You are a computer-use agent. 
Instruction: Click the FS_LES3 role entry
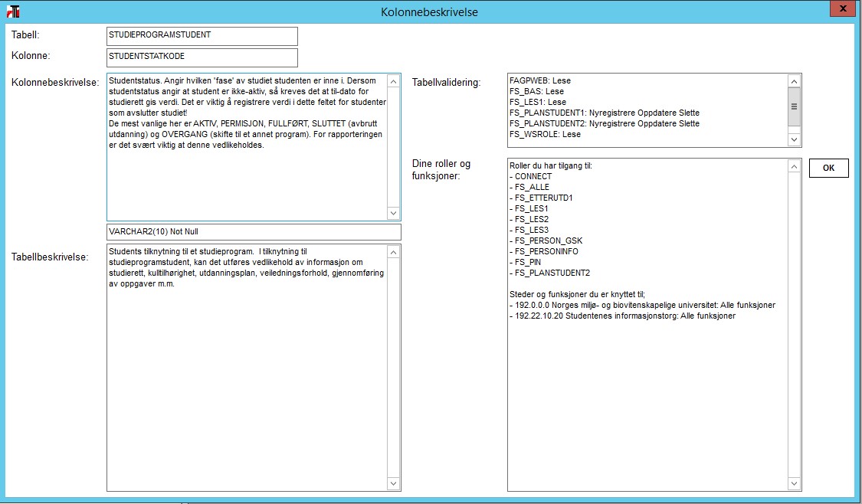[529, 231]
